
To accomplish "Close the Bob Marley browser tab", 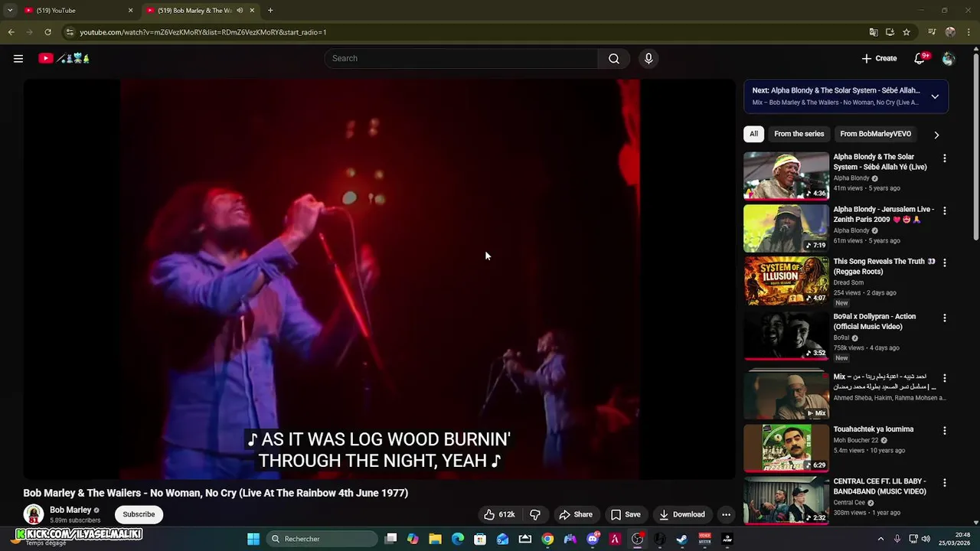I will 252,11.
